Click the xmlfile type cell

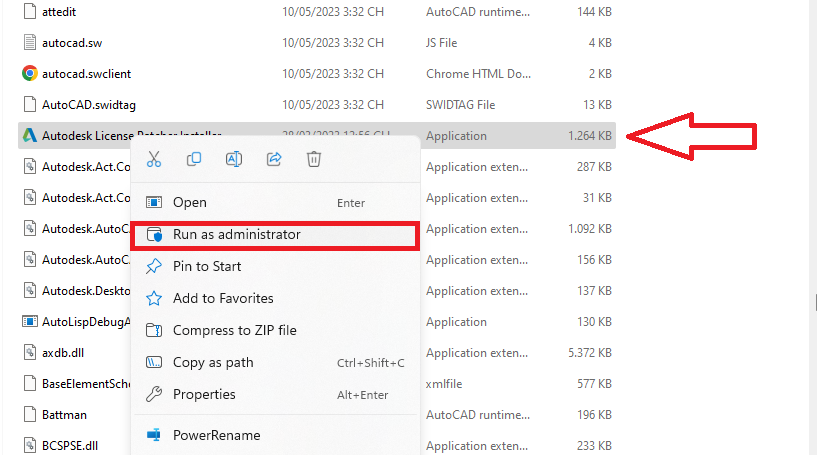point(444,384)
